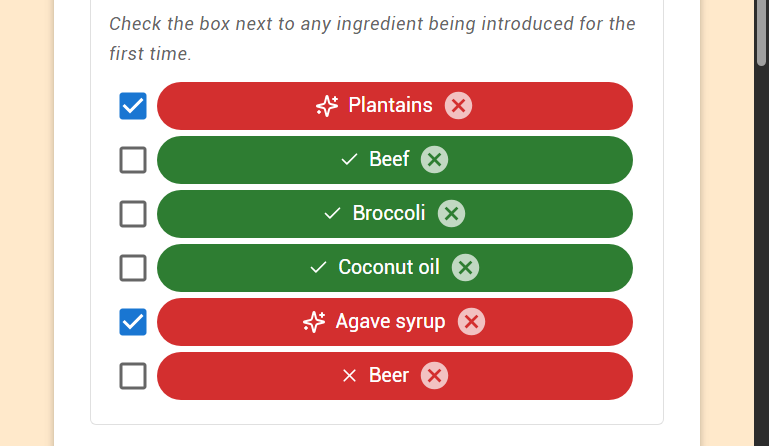Click the checkmark icon beside Broccoli
The height and width of the screenshot is (446, 769).
pos(333,214)
